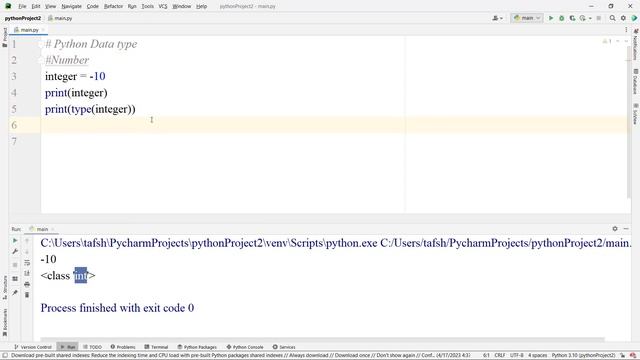Open the Python Packages tool window

[197, 347]
